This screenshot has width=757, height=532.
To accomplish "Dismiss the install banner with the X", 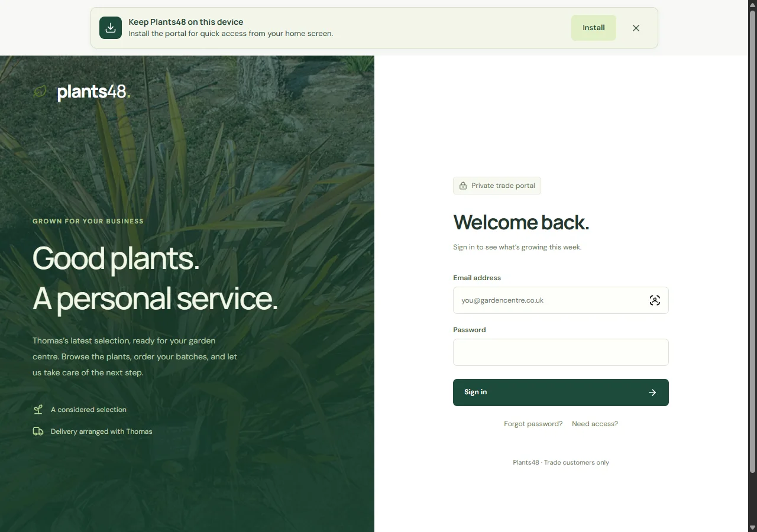I will 636,28.
